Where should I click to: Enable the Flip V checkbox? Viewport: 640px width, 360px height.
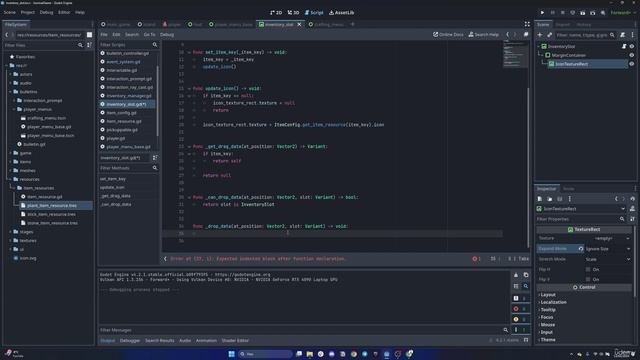point(588,279)
